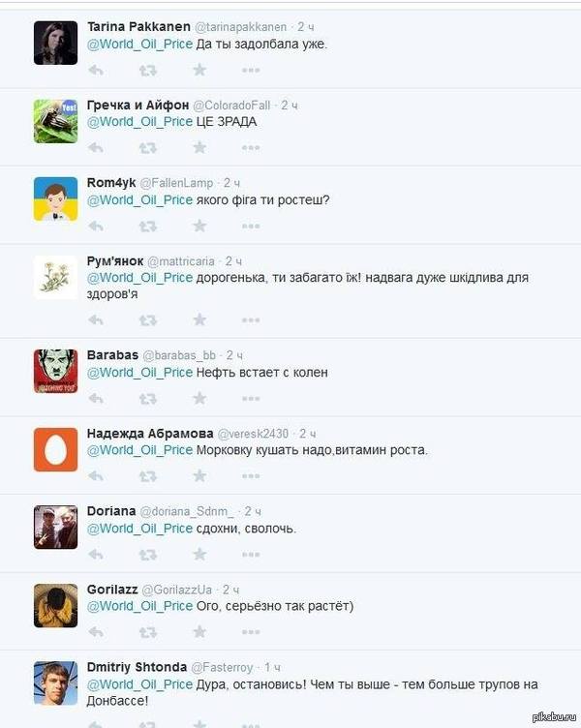Retweet Рум'янок's tweet
The image size is (581, 728).
pos(148,320)
